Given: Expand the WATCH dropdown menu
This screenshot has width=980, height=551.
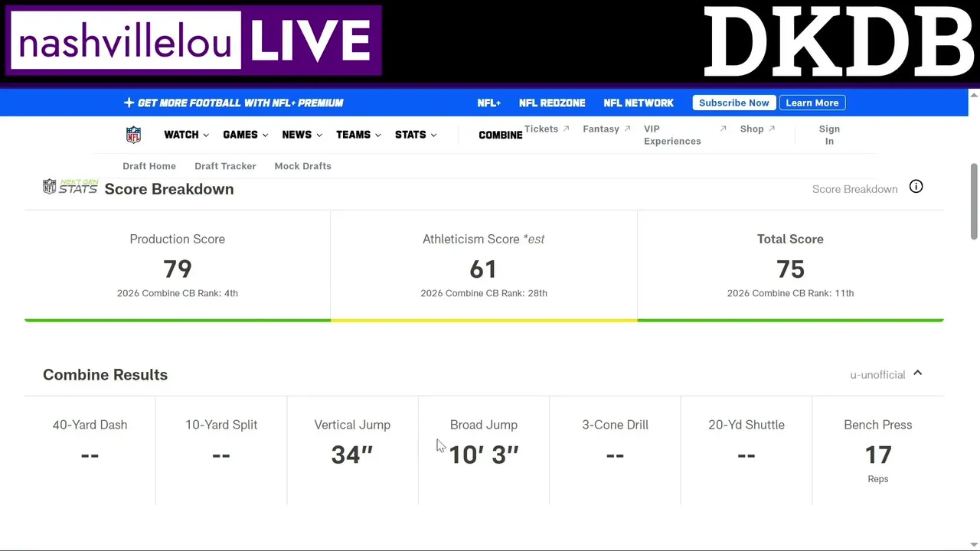Looking at the screenshot, I should point(186,135).
